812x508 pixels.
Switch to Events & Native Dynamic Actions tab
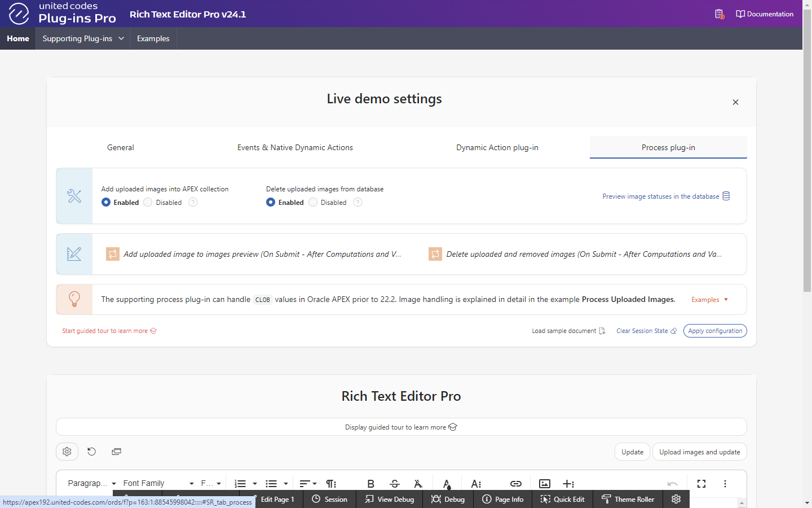coord(295,147)
